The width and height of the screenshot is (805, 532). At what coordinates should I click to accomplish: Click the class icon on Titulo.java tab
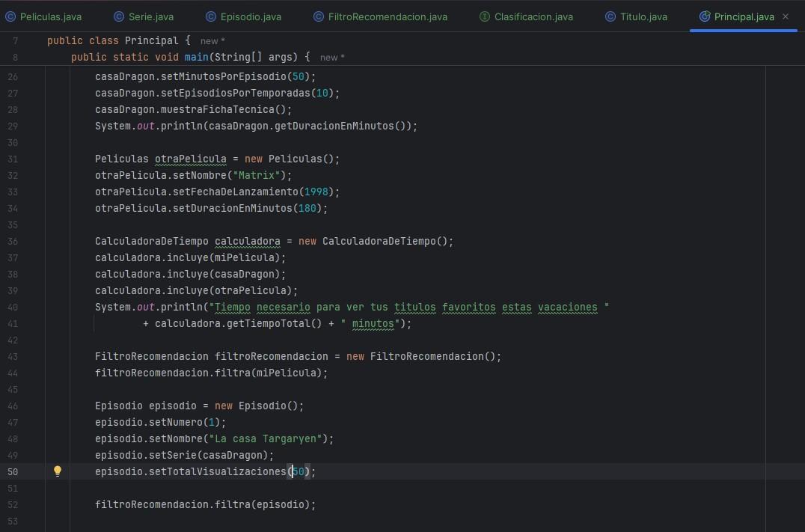point(610,16)
